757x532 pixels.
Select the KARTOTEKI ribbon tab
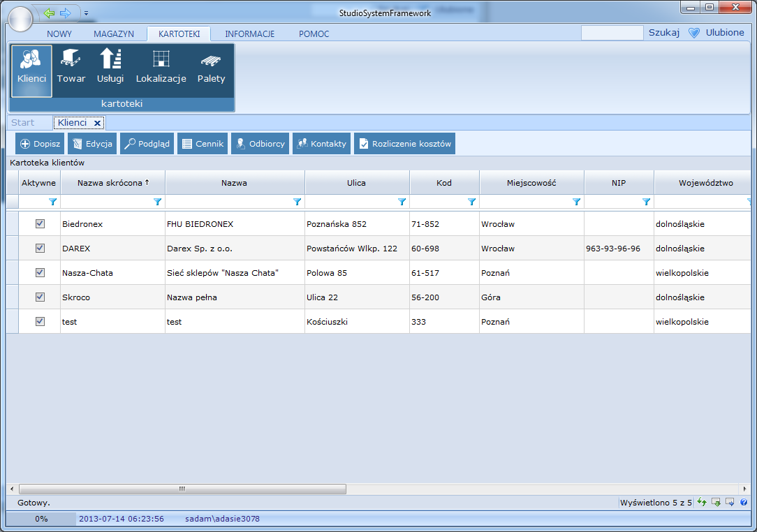[x=179, y=34]
